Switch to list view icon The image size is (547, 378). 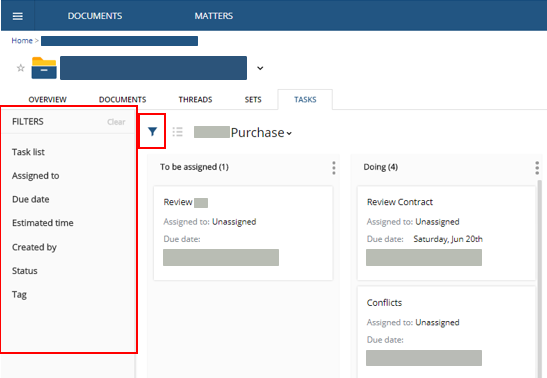click(178, 132)
